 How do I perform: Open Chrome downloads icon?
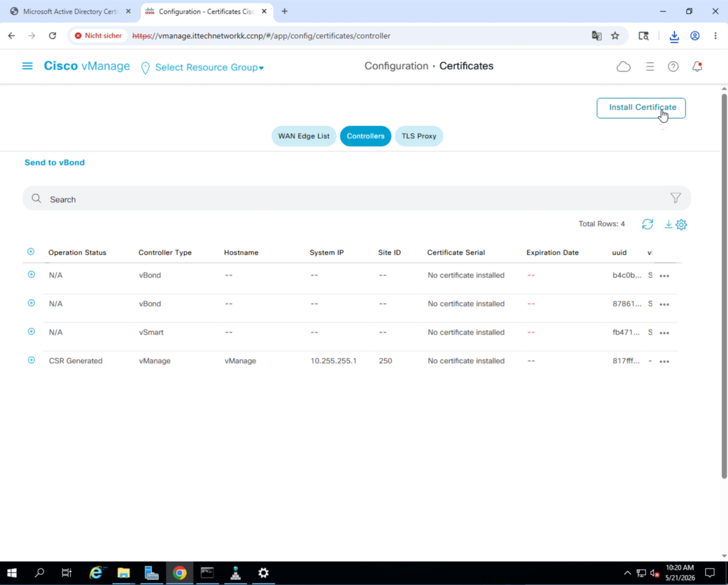click(x=674, y=36)
